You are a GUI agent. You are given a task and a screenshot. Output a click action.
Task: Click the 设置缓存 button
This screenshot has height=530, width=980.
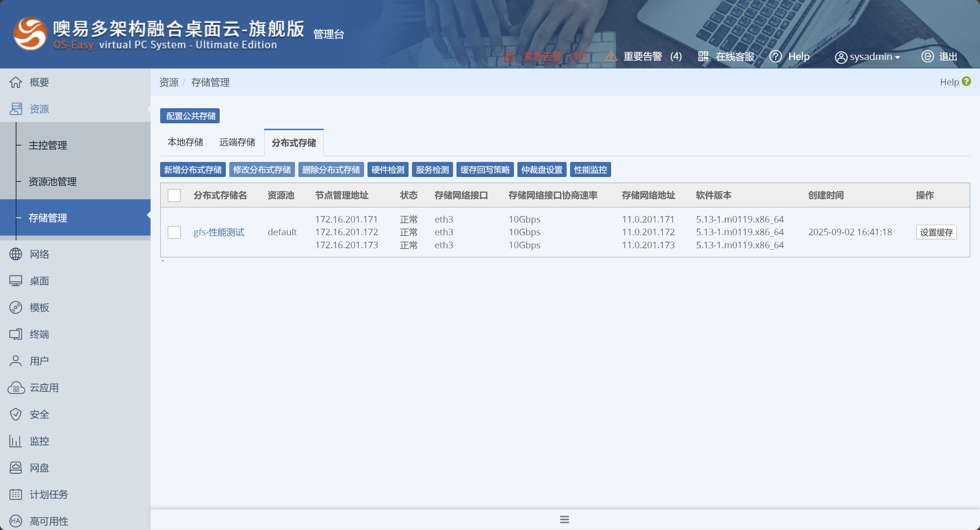pos(936,232)
